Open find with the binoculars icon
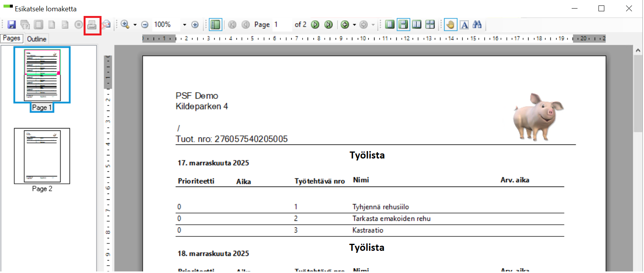Viewport: 644px width, 273px height. [x=477, y=25]
